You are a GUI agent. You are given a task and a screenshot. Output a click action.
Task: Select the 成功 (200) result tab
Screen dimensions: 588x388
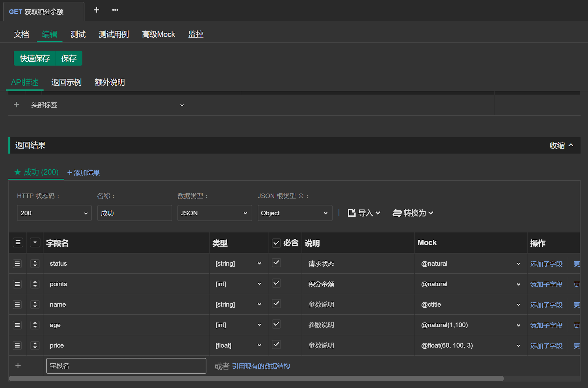36,172
